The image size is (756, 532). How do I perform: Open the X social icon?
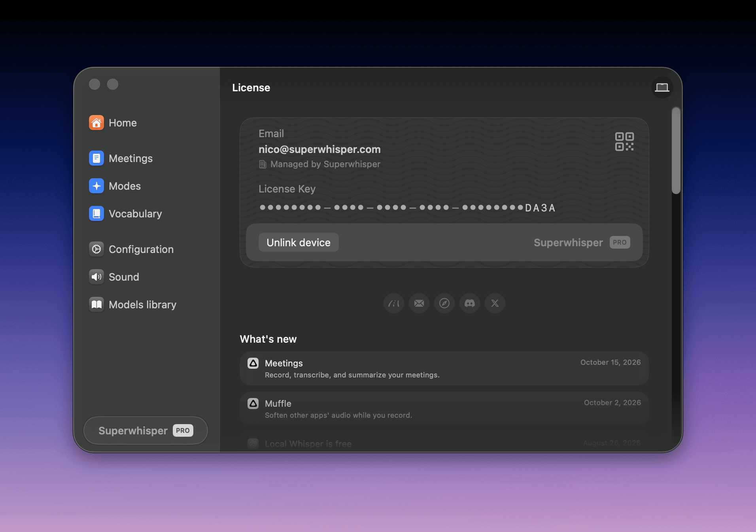[495, 303]
